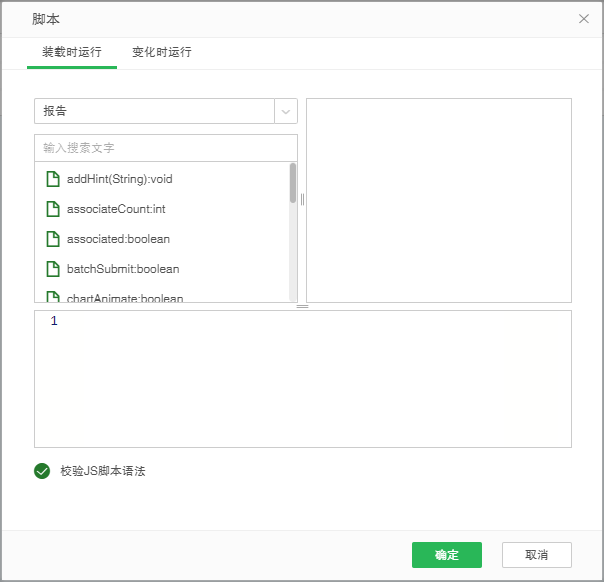Image resolution: width=604 pixels, height=582 pixels.
Task: Focus the 输入搜索文字 search field
Action: pos(166,147)
